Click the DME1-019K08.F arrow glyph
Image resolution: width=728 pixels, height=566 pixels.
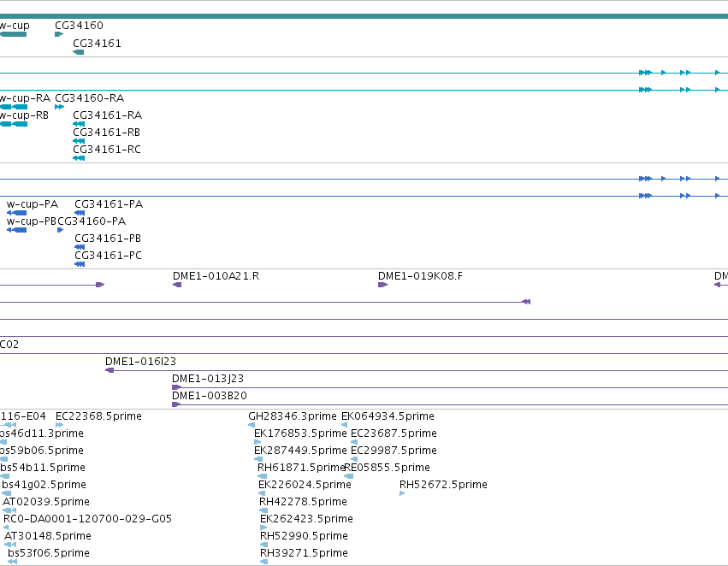coord(382,285)
